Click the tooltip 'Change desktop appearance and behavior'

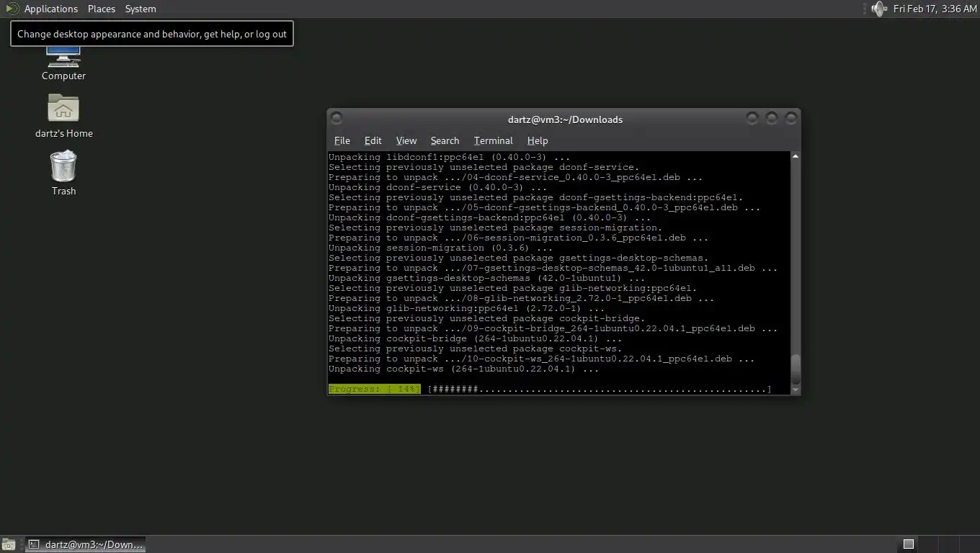tap(152, 34)
